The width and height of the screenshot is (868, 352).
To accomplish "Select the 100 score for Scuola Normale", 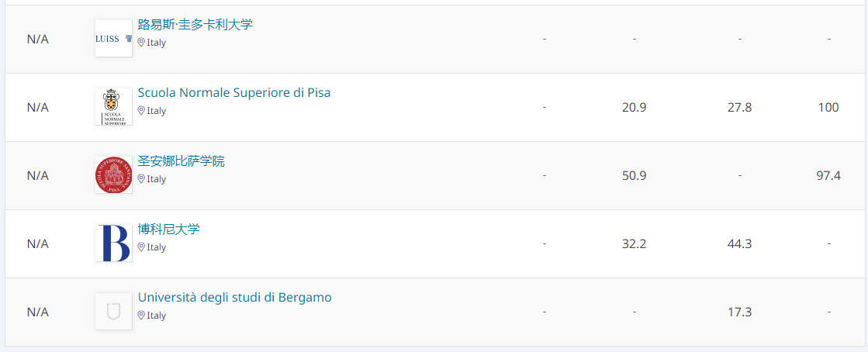I will coord(828,107).
